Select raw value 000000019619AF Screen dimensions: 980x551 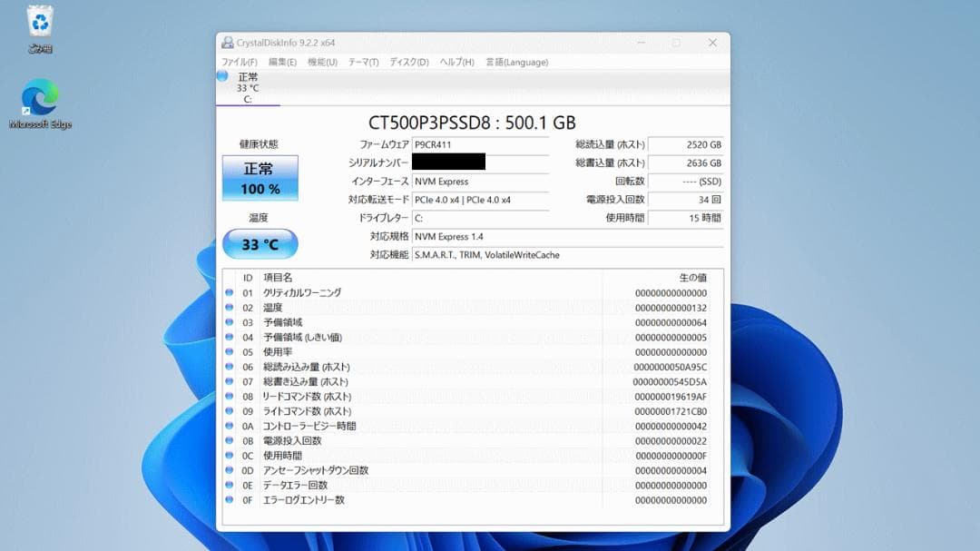[671, 397]
